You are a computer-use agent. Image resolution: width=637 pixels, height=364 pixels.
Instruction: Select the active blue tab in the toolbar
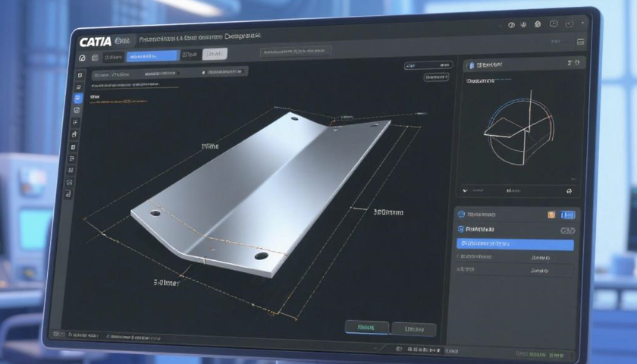pyautogui.click(x=152, y=56)
